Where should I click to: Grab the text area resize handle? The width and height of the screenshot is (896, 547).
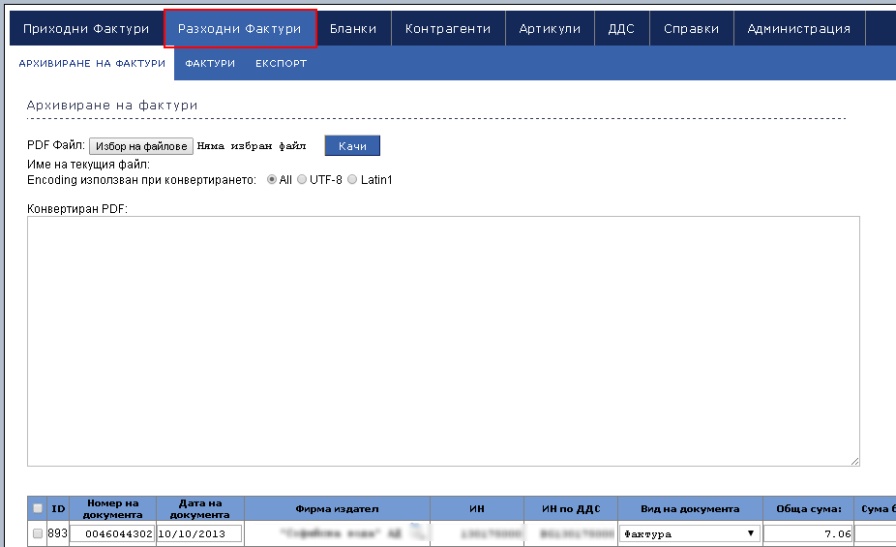855,461
